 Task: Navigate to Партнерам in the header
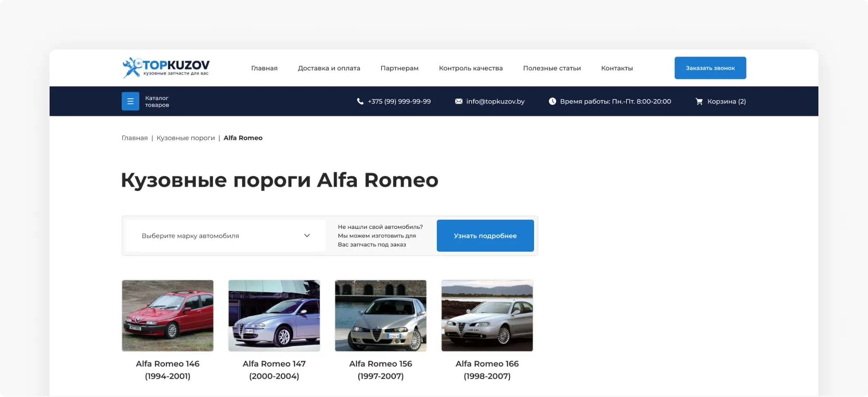[x=399, y=68]
